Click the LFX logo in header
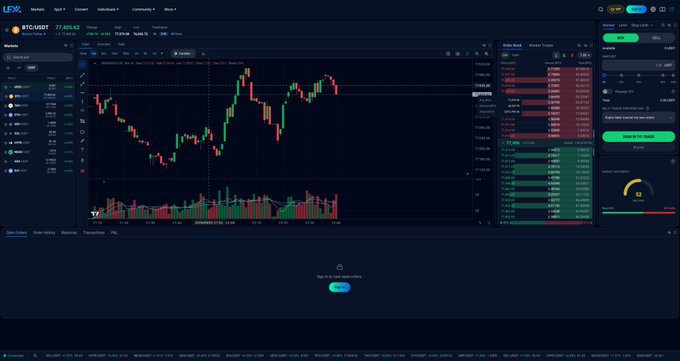This screenshot has width=680, height=361. coord(12,9)
